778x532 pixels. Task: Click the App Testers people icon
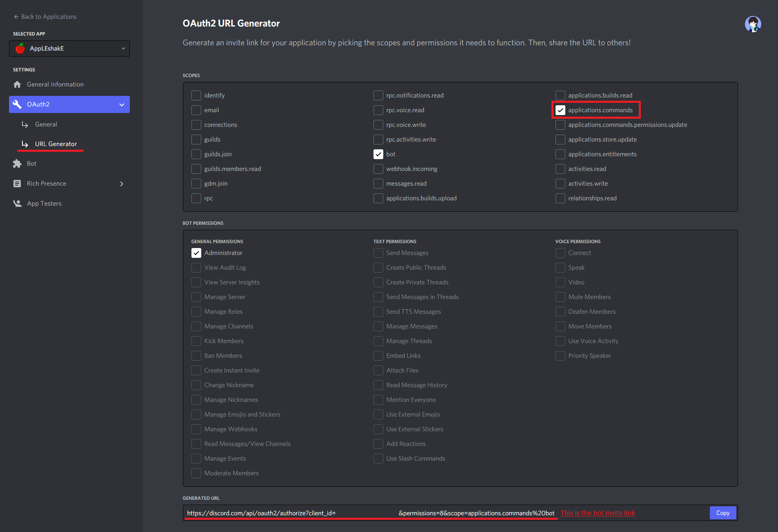coord(17,204)
